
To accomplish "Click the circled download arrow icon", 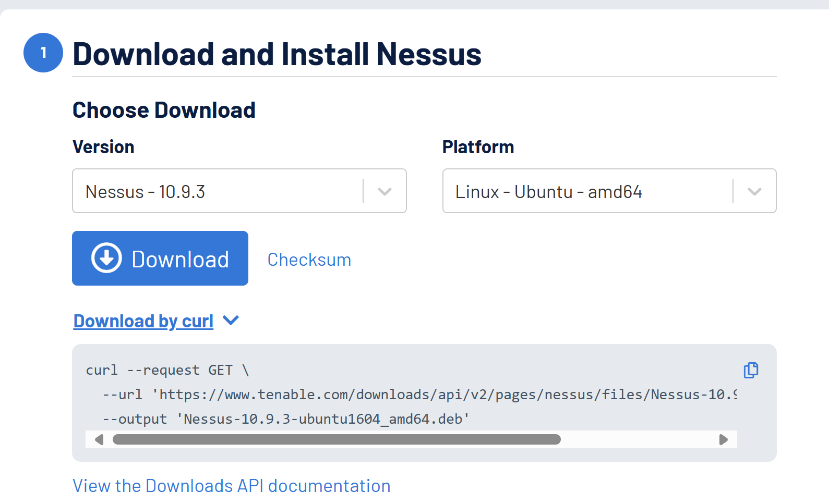I will click(x=106, y=258).
